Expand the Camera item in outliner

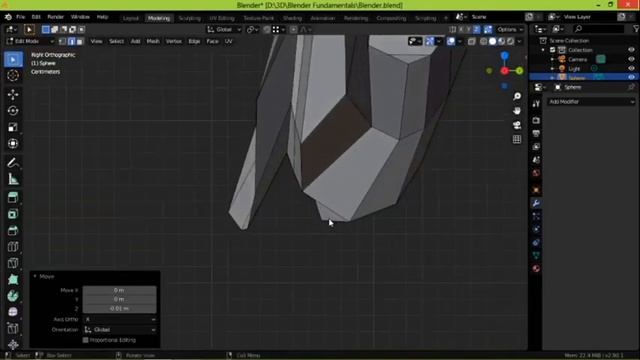552,59
